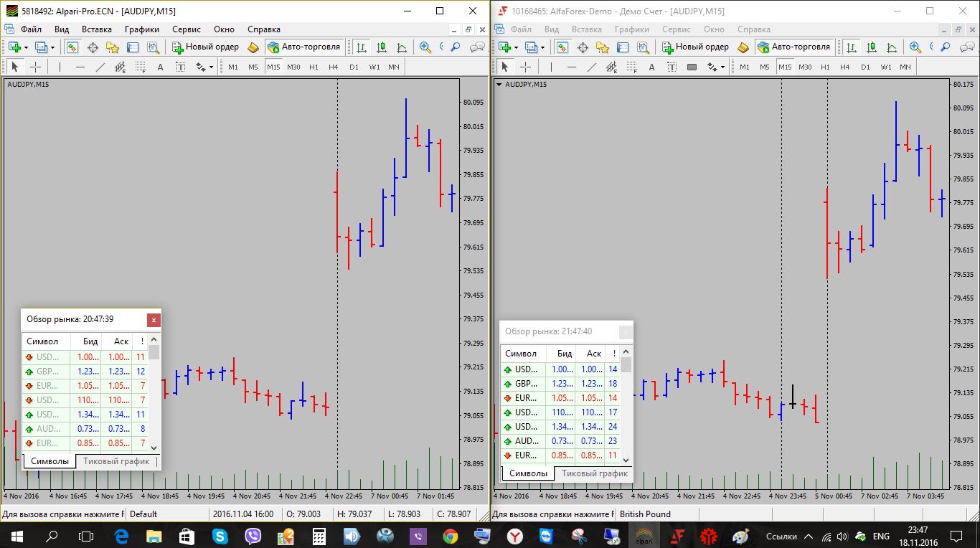980x548 pixels.
Task: Open Сервис menu in Alpari window
Action: coord(186,29)
